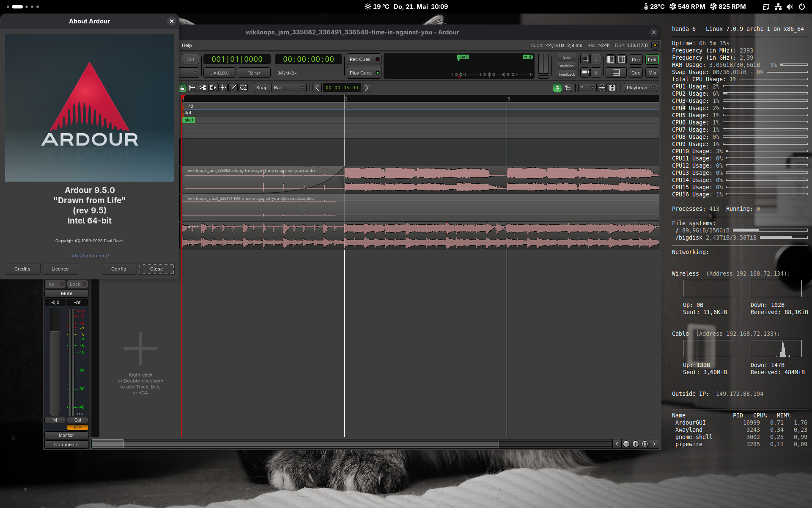Click the follow-range crop icon
Viewport: 812px width, 508px height.
[585, 59]
